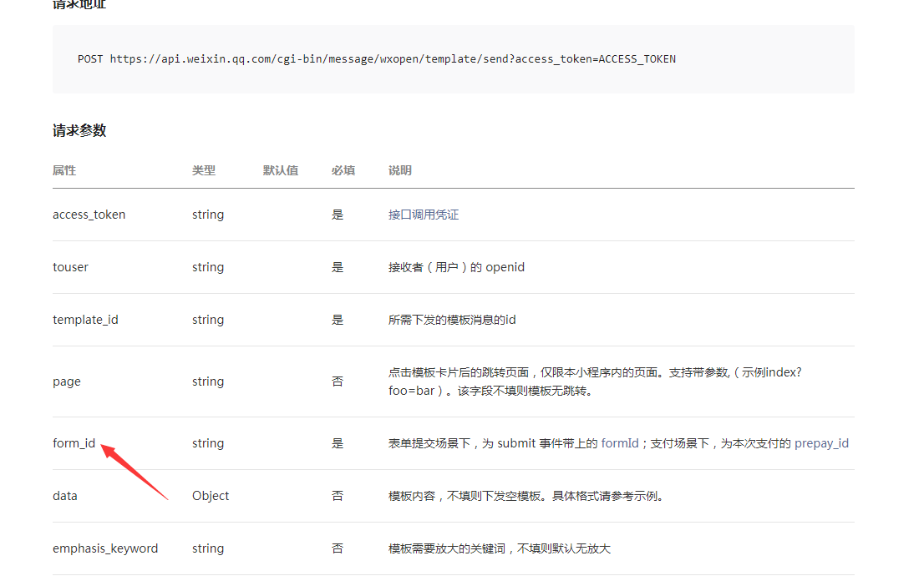The width and height of the screenshot is (924, 576).
Task: Click the 否 required value for data
Action: point(337,496)
